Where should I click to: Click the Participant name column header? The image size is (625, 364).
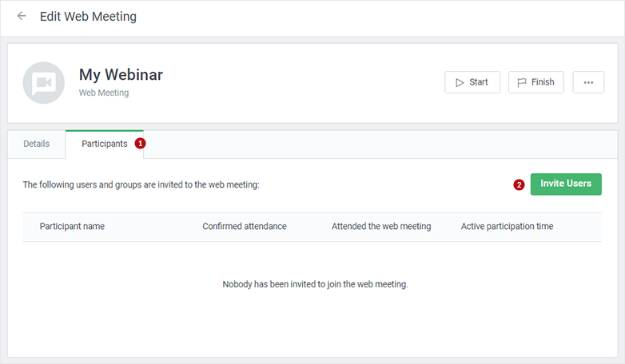pyautogui.click(x=72, y=226)
